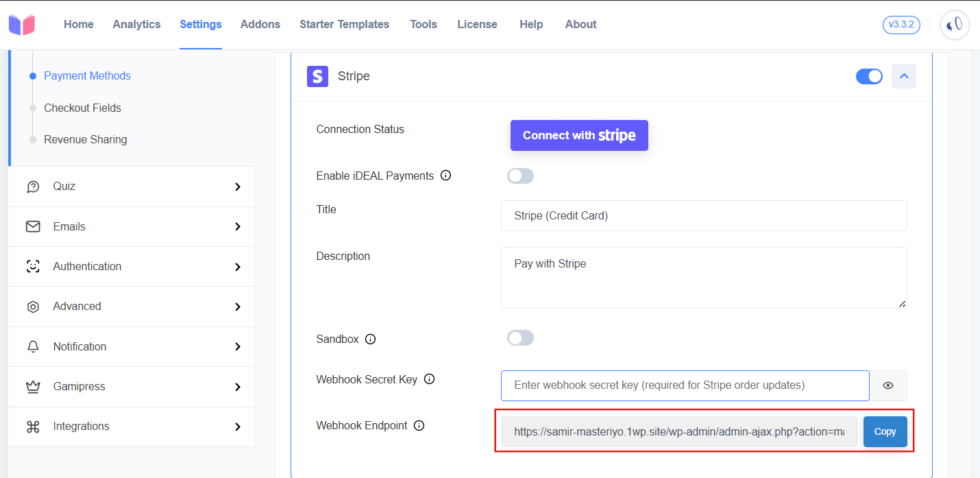Click info icon beside Webhook Secret Key
The width and height of the screenshot is (980, 478).
pos(430,379)
